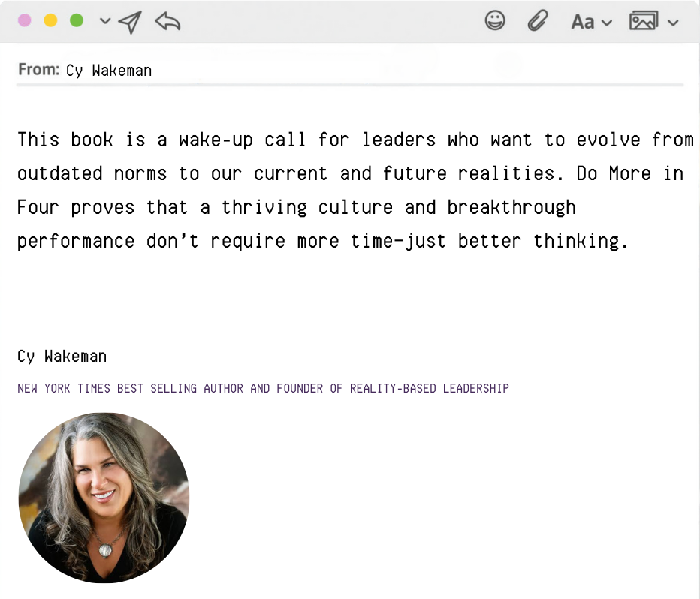700x599 pixels.
Task: Click the purple New York Times author tagline
Action: (x=263, y=389)
